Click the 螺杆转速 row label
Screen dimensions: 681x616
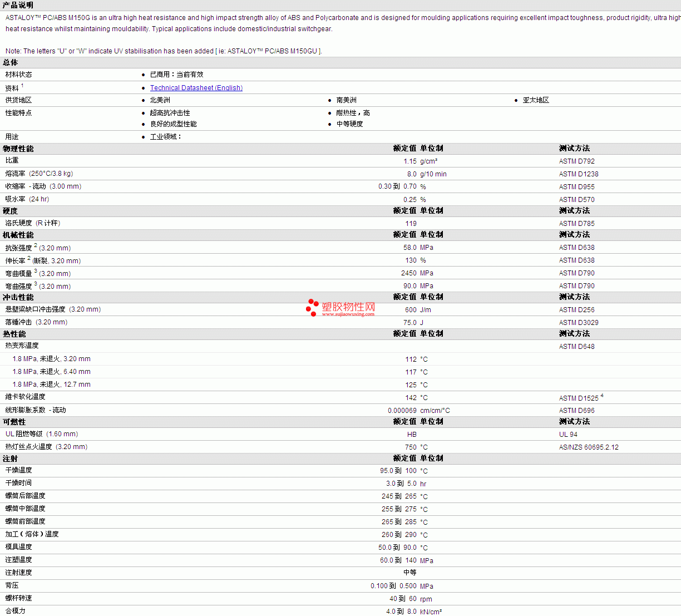click(x=19, y=598)
